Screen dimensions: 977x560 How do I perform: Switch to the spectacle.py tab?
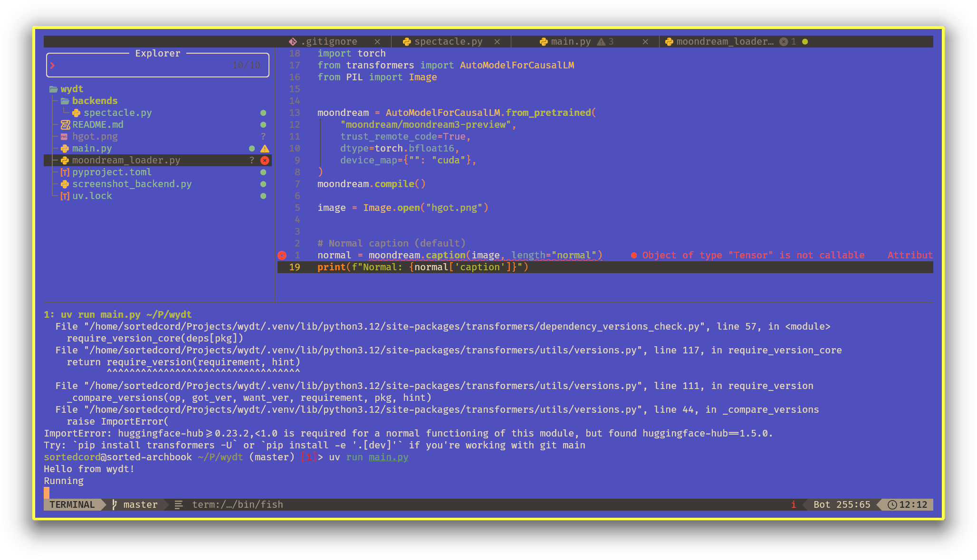point(448,42)
